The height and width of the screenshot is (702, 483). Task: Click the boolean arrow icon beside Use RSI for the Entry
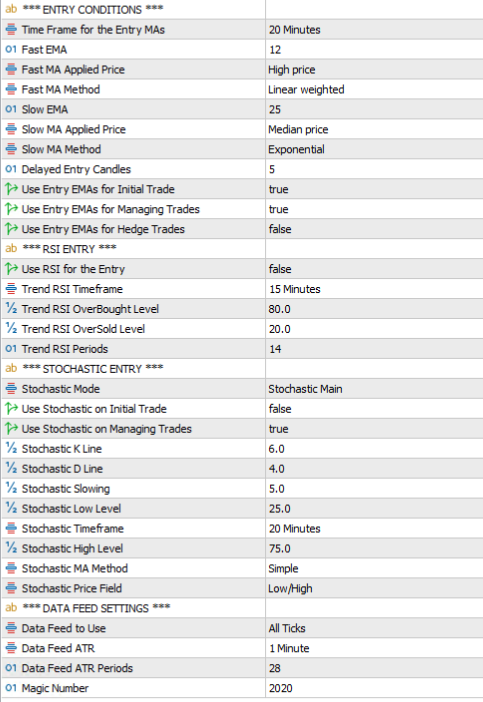(11, 269)
